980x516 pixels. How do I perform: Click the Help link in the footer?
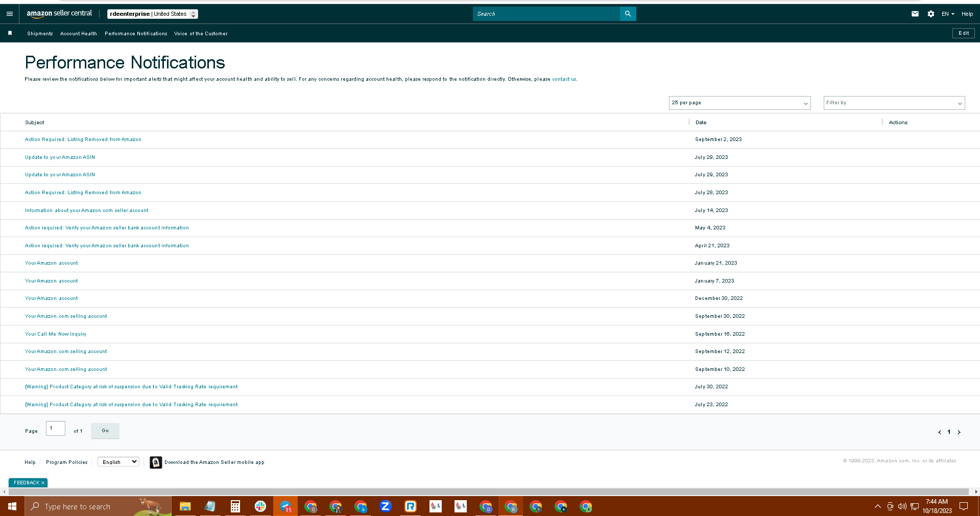(x=30, y=462)
